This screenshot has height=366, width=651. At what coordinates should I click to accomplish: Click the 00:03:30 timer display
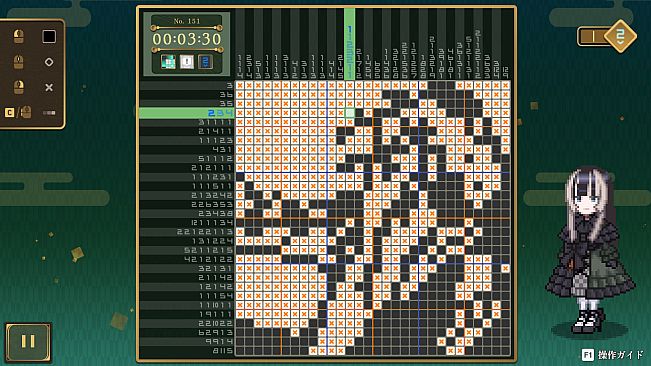click(x=187, y=39)
